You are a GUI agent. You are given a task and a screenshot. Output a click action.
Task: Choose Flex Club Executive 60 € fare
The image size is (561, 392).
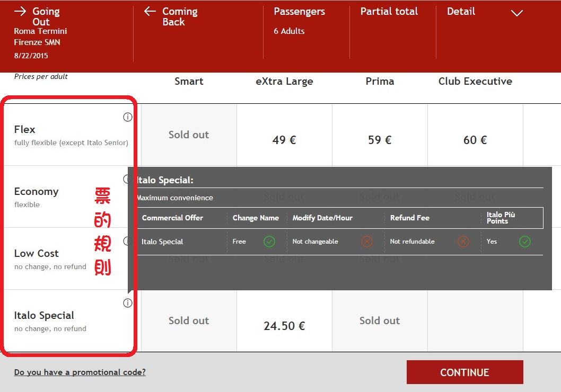click(x=475, y=135)
